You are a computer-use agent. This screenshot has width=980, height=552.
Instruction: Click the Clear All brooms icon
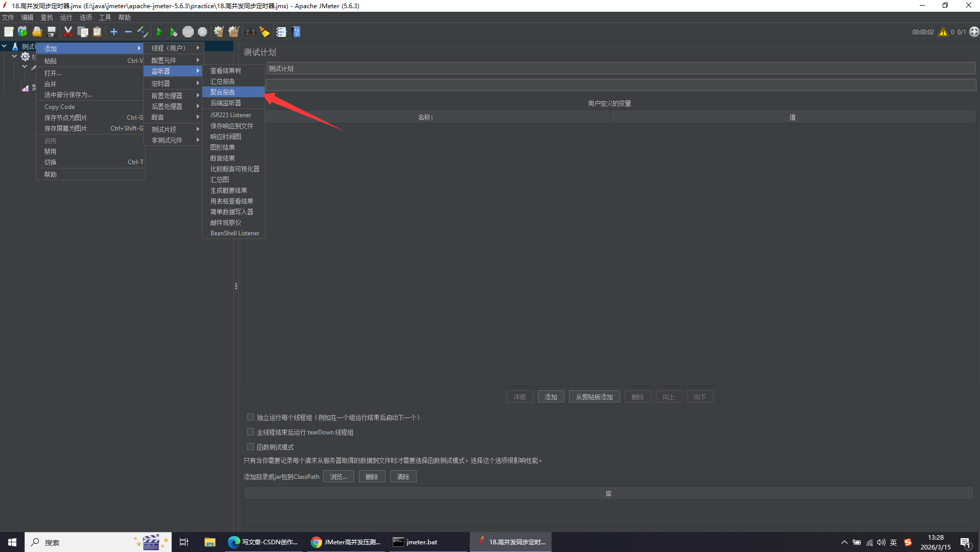[234, 32]
